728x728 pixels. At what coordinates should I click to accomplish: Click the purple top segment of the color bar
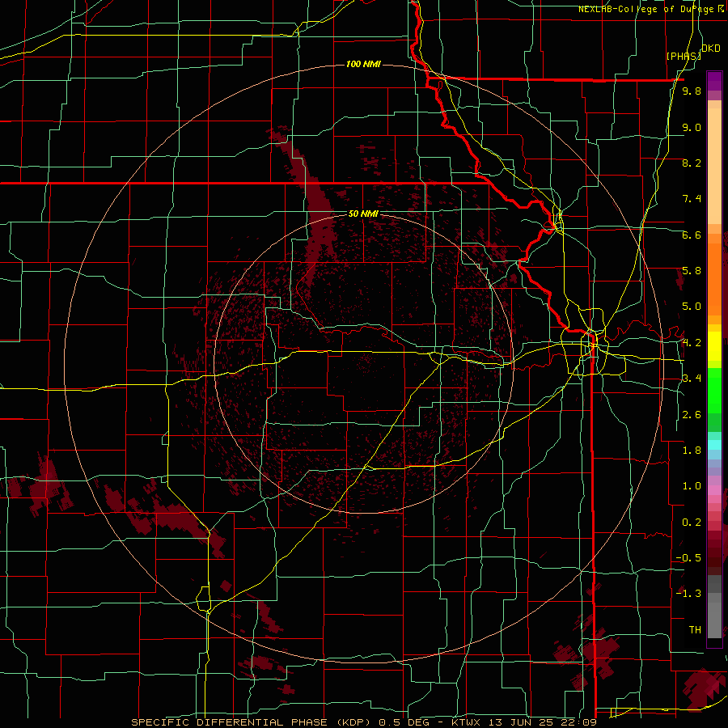714,81
